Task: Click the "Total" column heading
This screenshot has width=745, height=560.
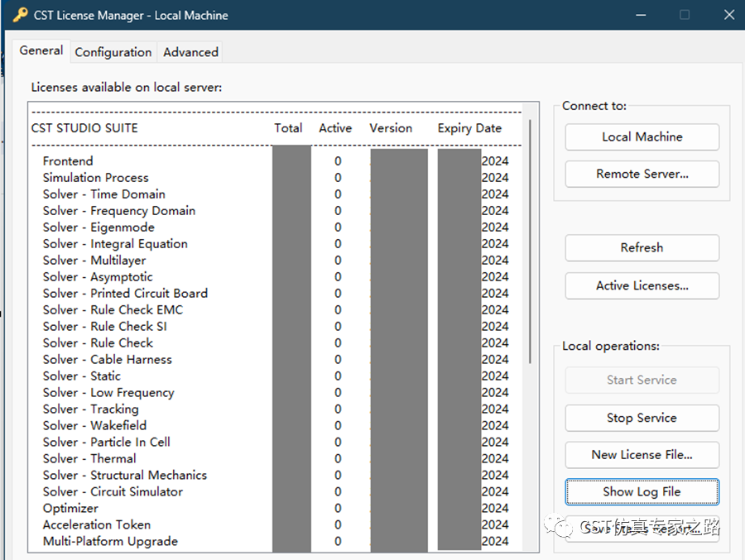Action: 288,128
